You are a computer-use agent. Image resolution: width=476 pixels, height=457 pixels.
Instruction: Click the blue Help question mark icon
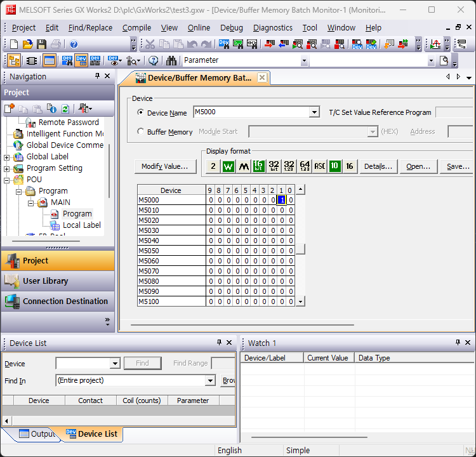tap(74, 44)
